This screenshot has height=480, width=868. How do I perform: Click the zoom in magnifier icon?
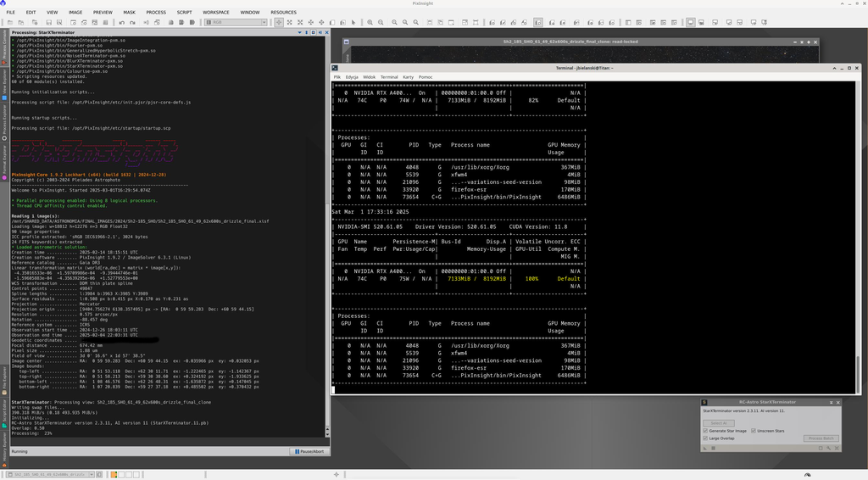[370, 22]
